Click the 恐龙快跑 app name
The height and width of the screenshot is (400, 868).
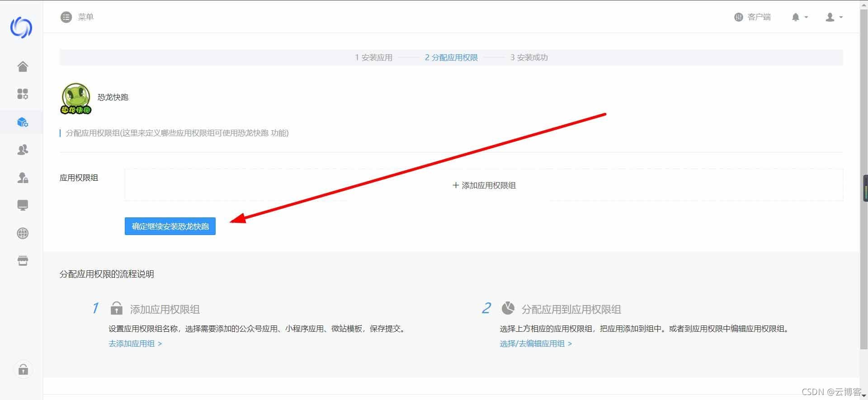[113, 97]
